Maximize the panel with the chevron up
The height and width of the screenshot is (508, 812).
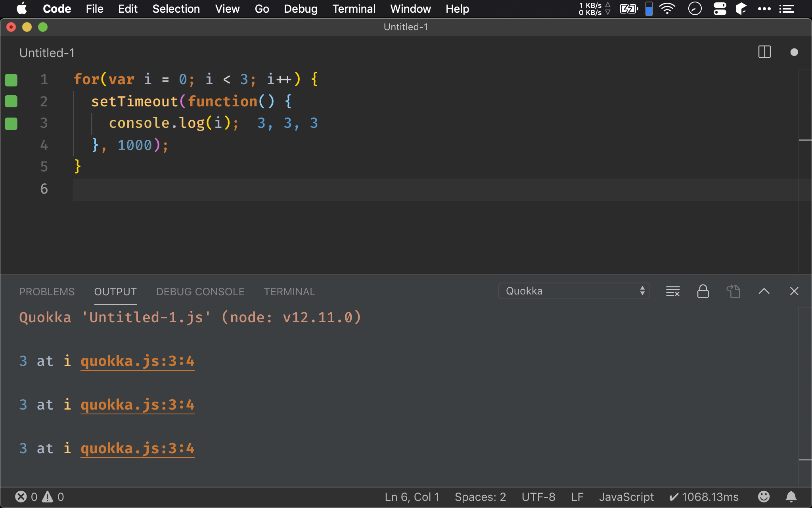pos(764,291)
